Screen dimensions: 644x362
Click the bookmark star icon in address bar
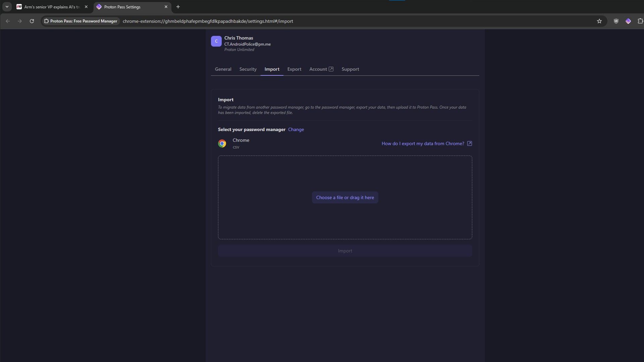coord(600,21)
